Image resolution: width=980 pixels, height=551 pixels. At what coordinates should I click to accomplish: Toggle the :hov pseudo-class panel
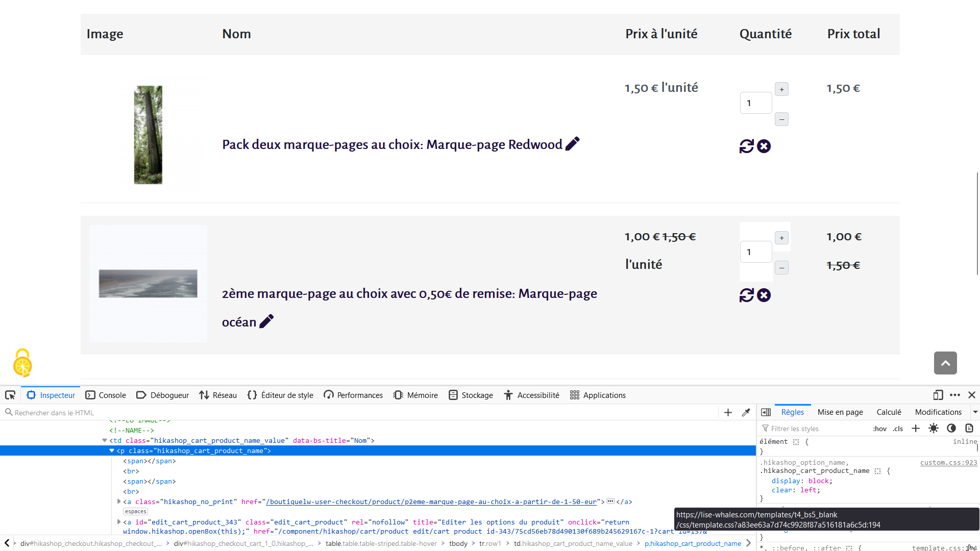pos(879,429)
